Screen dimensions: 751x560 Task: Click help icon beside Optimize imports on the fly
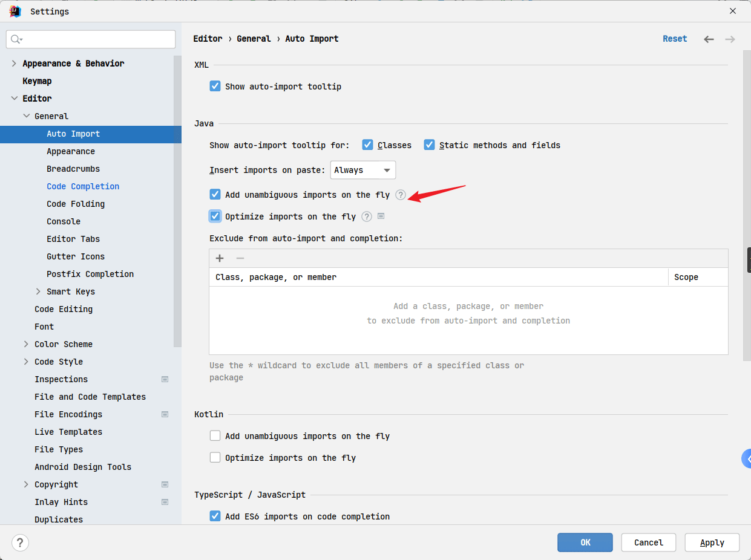point(367,217)
